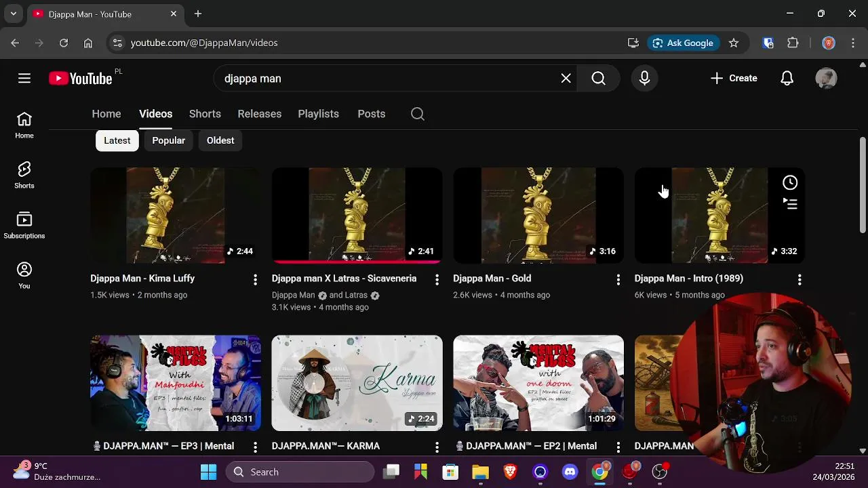Image resolution: width=868 pixels, height=488 pixels.
Task: Click the Ask Google button
Action: click(x=683, y=43)
